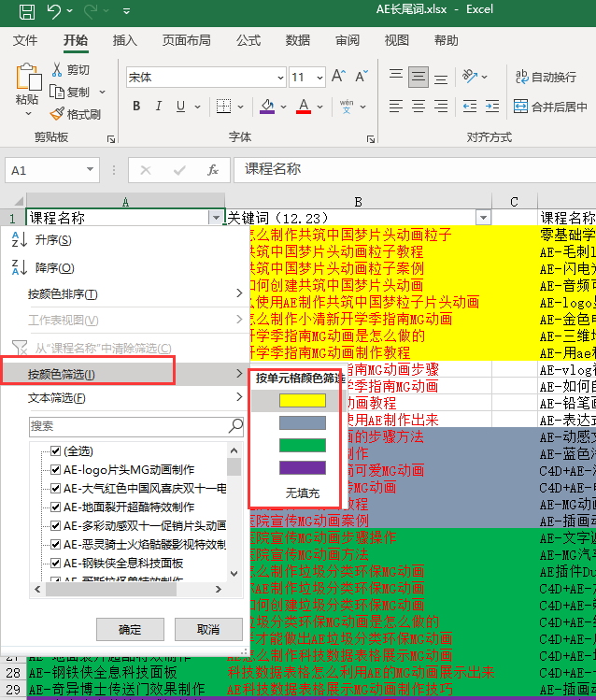The width and height of the screenshot is (596, 700).
Task: Click the phonetic guide (wén) icon
Action: pyautogui.click(x=347, y=107)
